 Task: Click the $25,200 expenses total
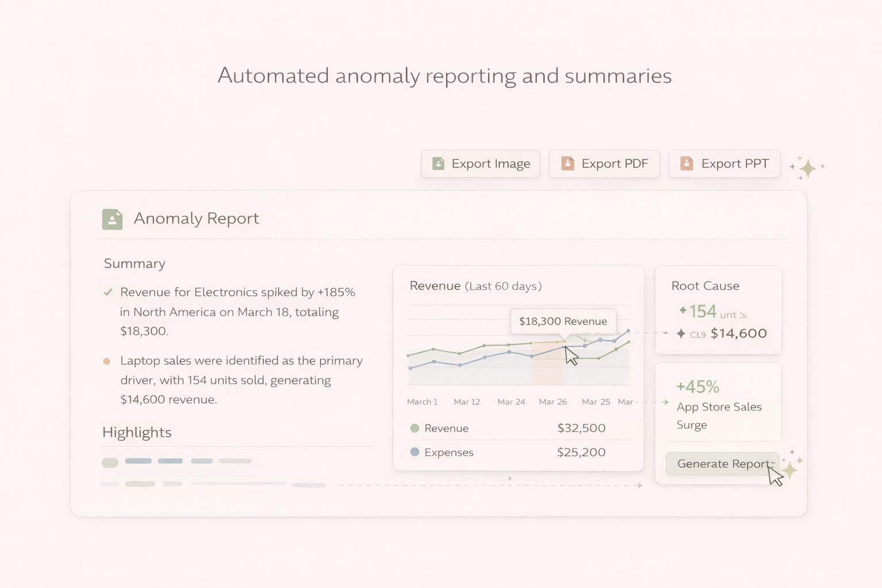coord(581,452)
